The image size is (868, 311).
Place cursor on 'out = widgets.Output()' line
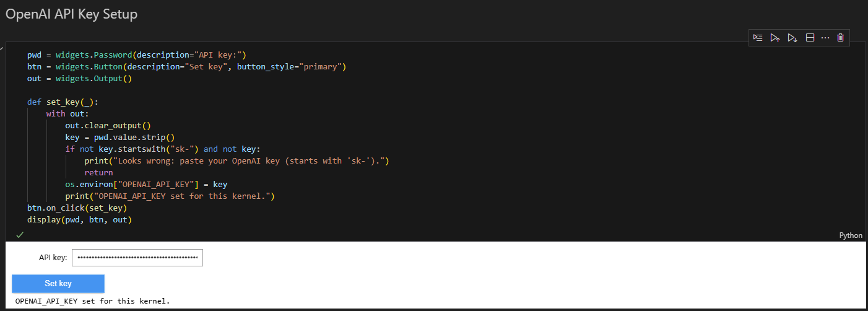(80, 78)
